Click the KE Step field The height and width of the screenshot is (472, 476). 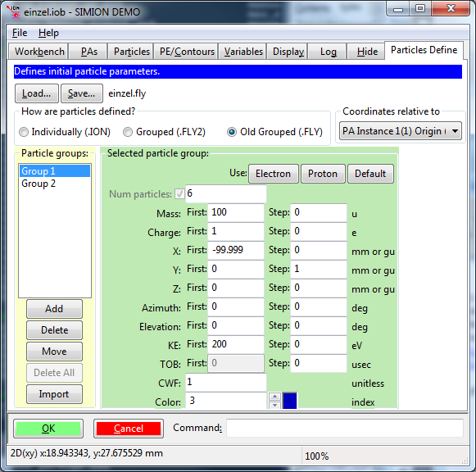[319, 344]
